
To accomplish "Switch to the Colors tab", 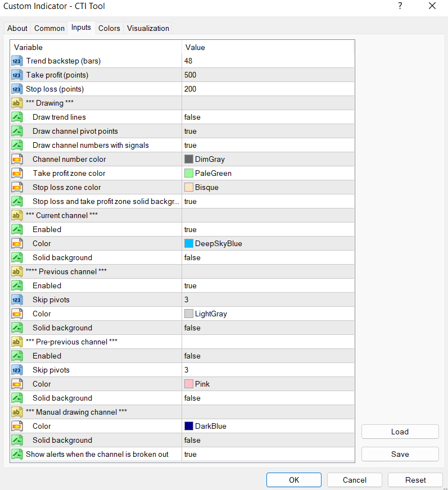I will point(109,28).
